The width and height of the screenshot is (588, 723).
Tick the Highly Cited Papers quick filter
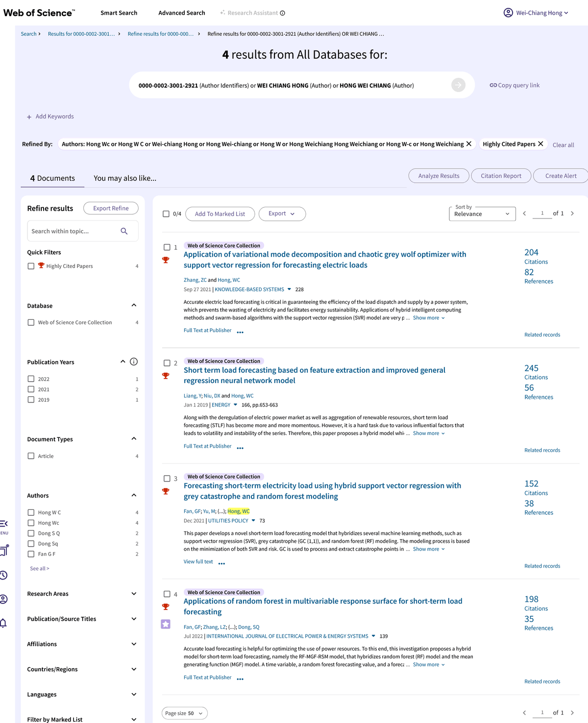pos(31,266)
